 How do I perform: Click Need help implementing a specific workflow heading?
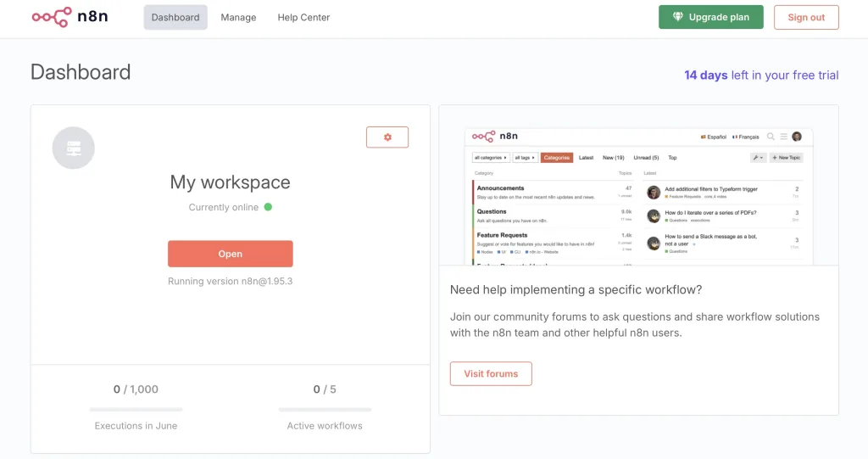[576, 290]
